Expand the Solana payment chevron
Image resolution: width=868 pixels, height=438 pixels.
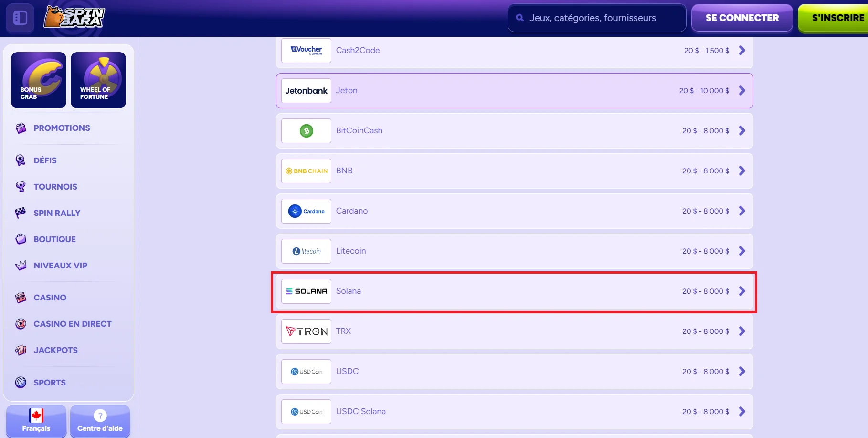pos(742,291)
